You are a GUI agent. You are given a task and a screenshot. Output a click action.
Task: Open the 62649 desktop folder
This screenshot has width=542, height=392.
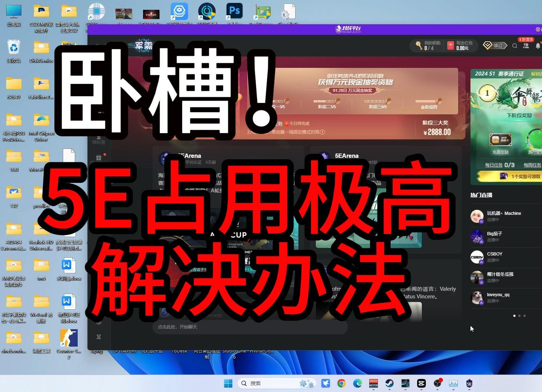[x=14, y=87]
